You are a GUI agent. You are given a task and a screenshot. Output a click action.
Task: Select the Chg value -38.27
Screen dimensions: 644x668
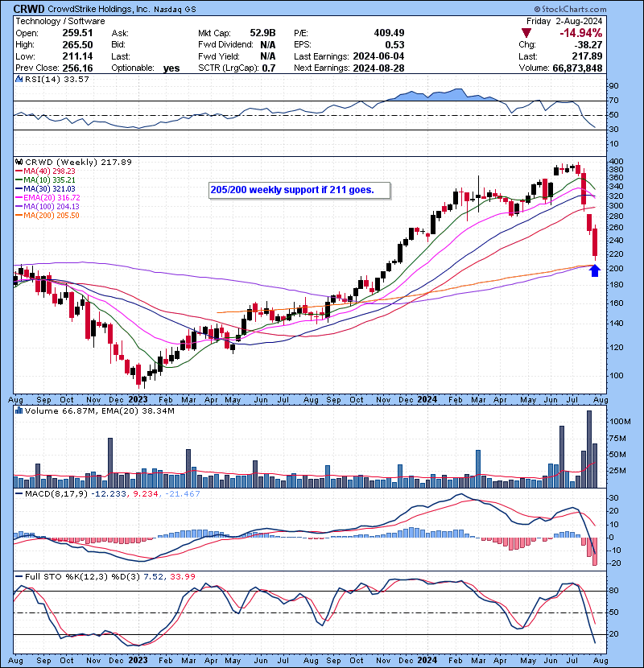(x=588, y=44)
